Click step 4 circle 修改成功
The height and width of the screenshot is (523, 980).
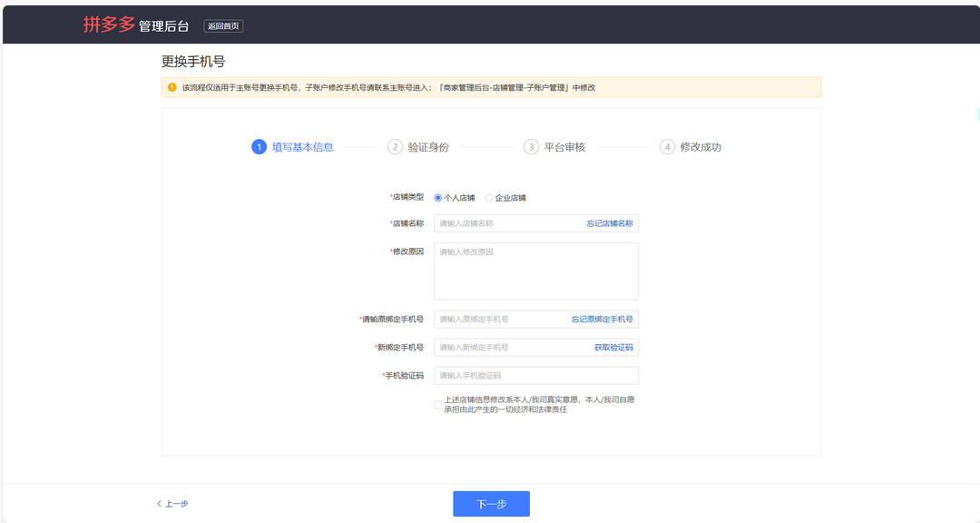pos(667,147)
